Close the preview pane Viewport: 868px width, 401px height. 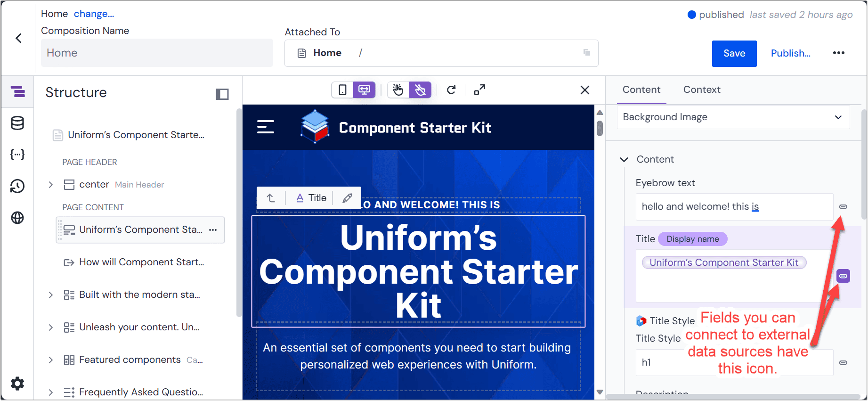tap(585, 90)
